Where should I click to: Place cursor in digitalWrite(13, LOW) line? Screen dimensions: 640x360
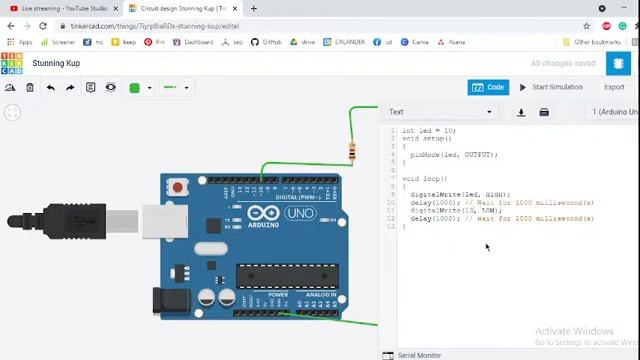click(456, 211)
